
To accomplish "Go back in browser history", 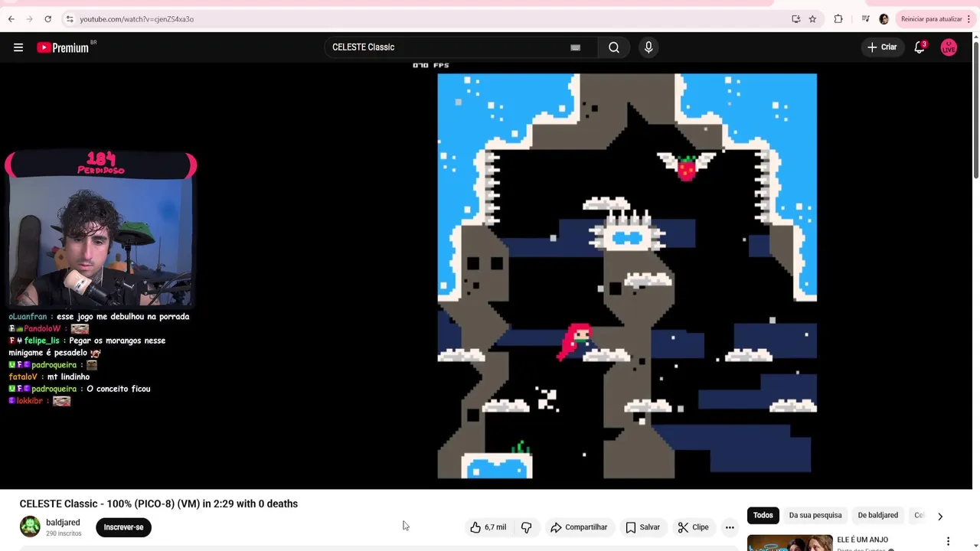I will point(11,19).
